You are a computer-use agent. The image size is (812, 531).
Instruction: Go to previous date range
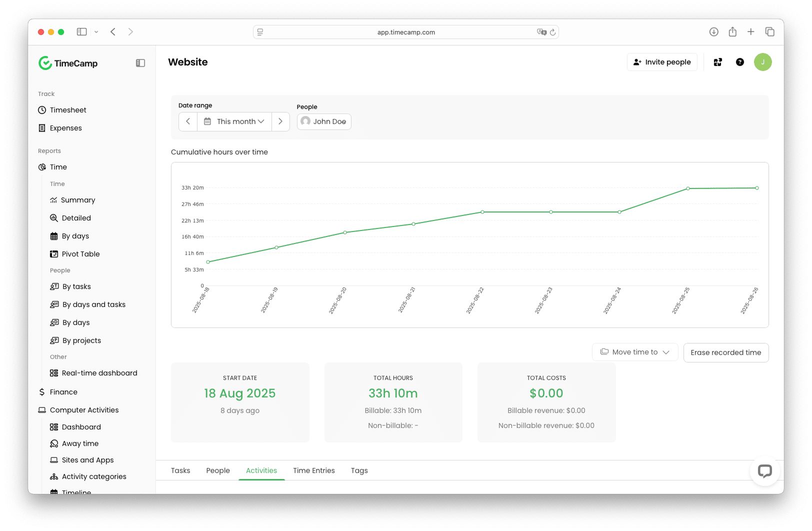click(x=188, y=121)
